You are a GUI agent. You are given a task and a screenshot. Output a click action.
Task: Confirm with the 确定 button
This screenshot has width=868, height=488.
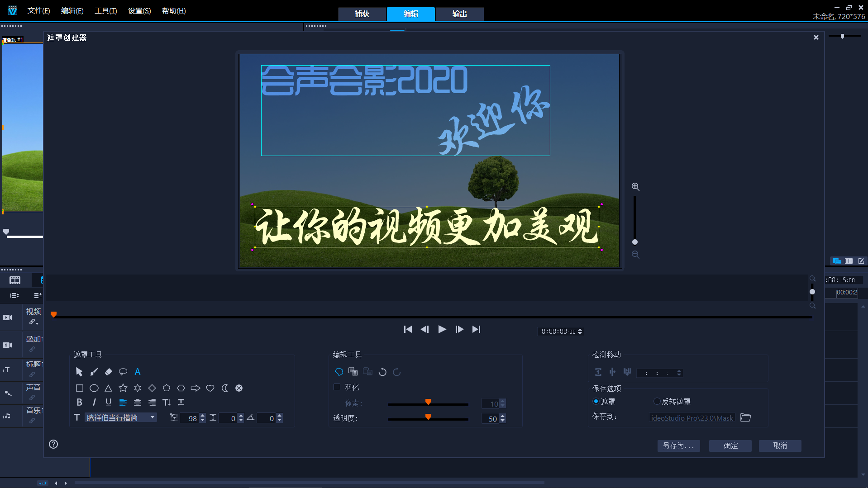click(730, 445)
